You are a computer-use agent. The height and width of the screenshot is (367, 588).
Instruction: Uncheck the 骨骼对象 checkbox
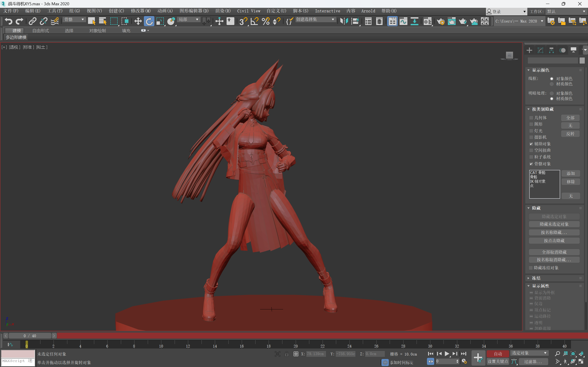(531, 164)
